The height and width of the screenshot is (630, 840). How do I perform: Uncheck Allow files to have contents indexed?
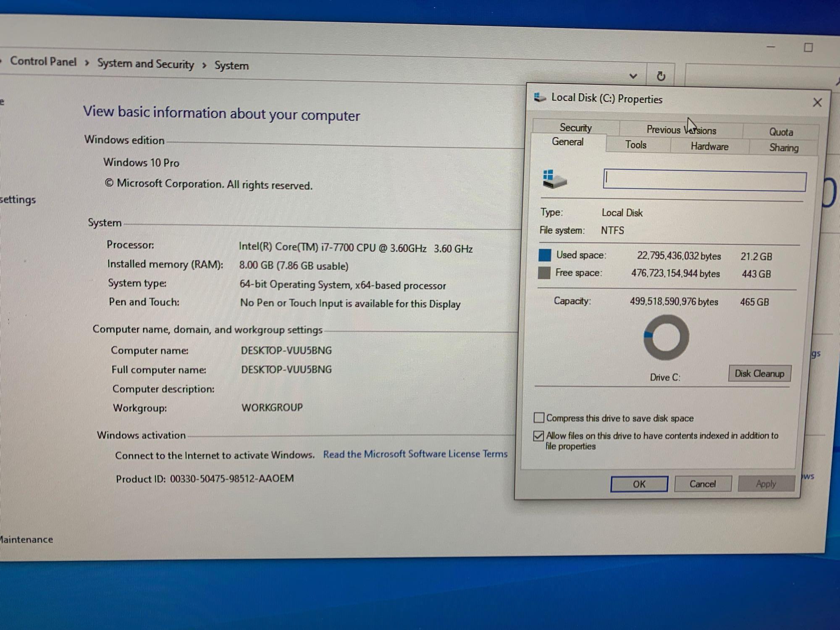(x=538, y=436)
